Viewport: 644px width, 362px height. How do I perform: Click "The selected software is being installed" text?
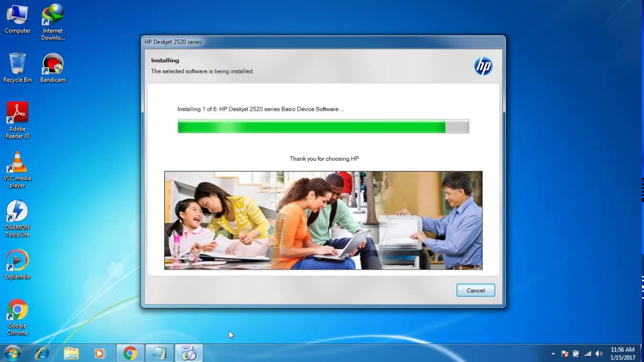click(202, 71)
